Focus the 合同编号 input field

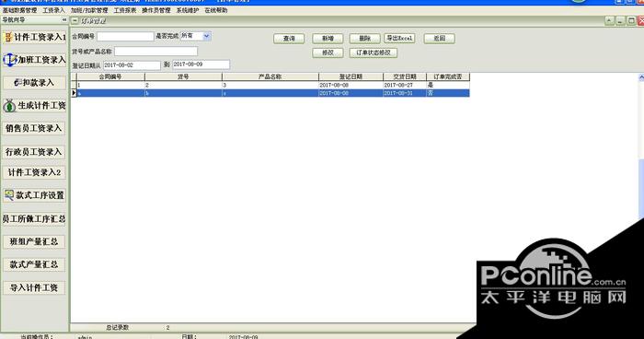(x=125, y=37)
